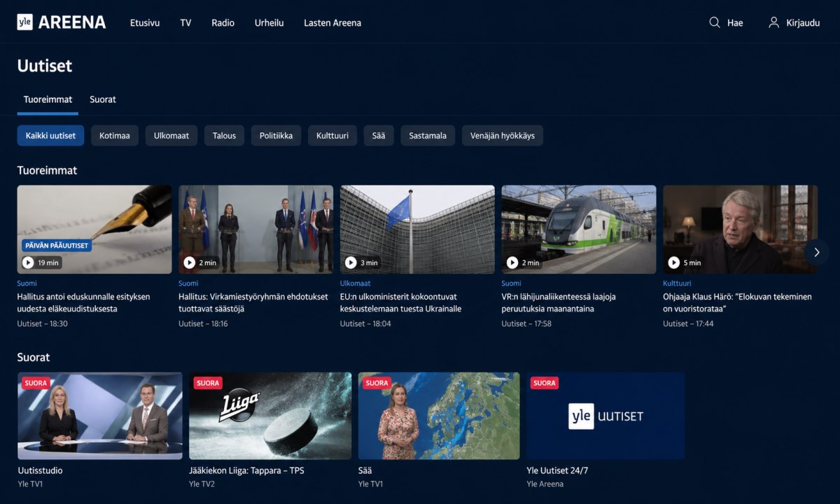Open Uutisstudio live title
The image size is (840, 504).
click(40, 470)
